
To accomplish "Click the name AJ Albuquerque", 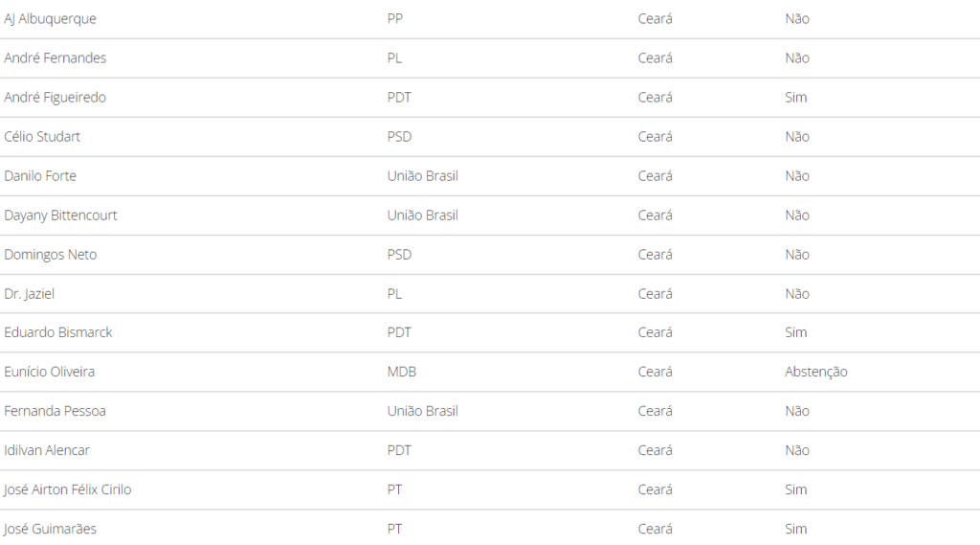I will 50,19.
